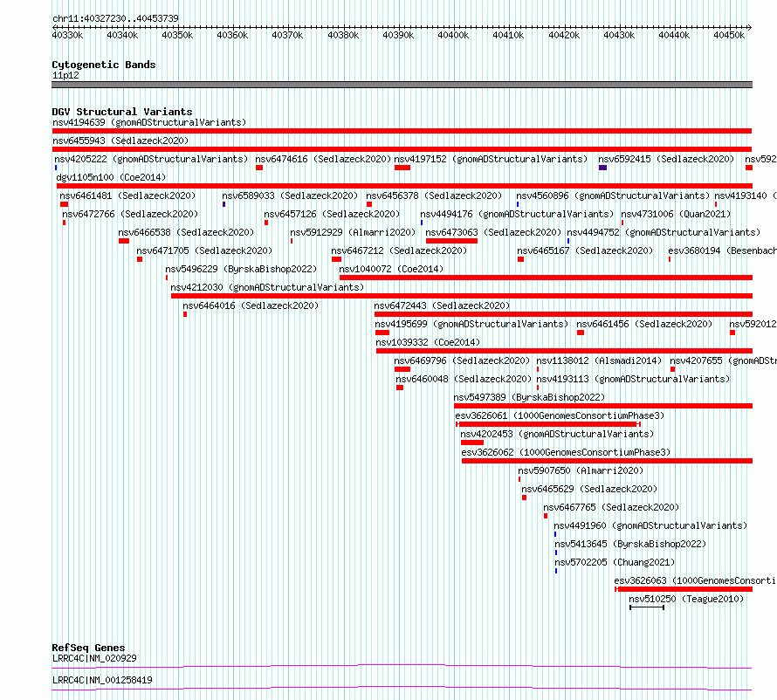Click the red bar under nsv6473063

point(451,241)
